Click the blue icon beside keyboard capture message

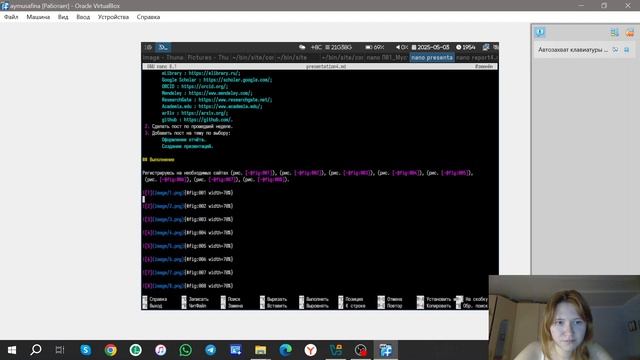point(615,50)
